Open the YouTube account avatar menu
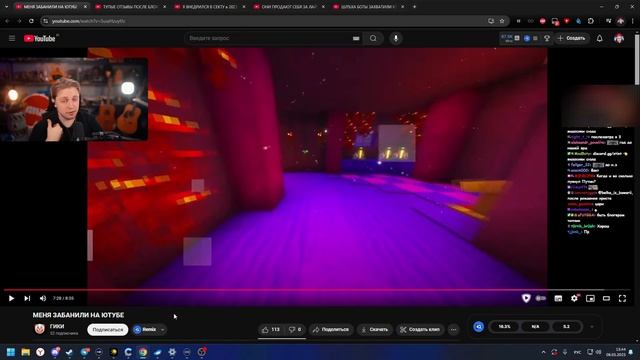640x360 pixels. (x=619, y=38)
